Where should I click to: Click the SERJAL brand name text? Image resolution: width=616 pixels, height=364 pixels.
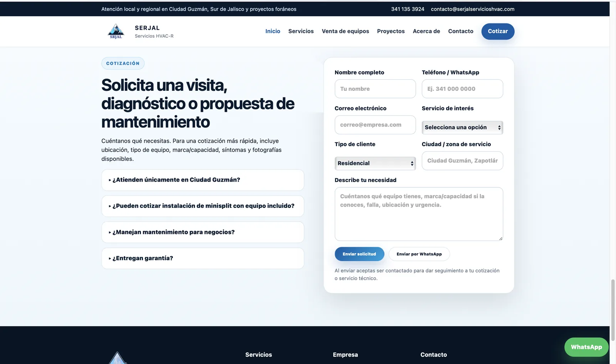(147, 28)
